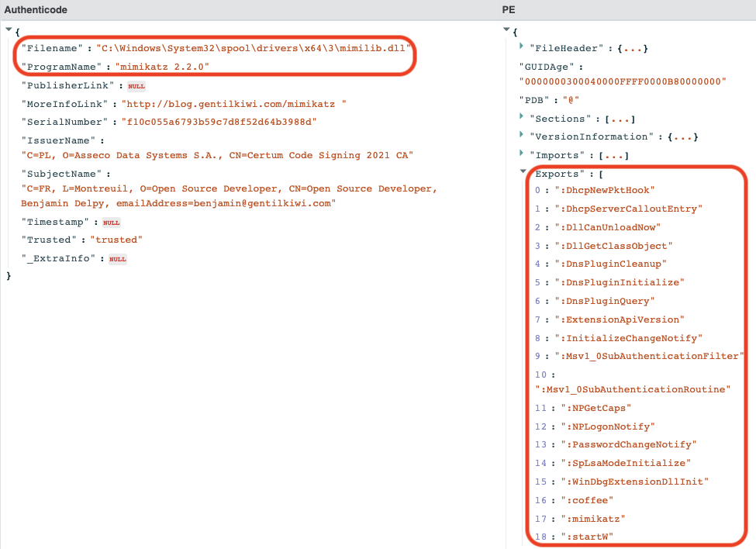
Task: Collapse the root Authenticode JSON object
Action: coord(9,29)
